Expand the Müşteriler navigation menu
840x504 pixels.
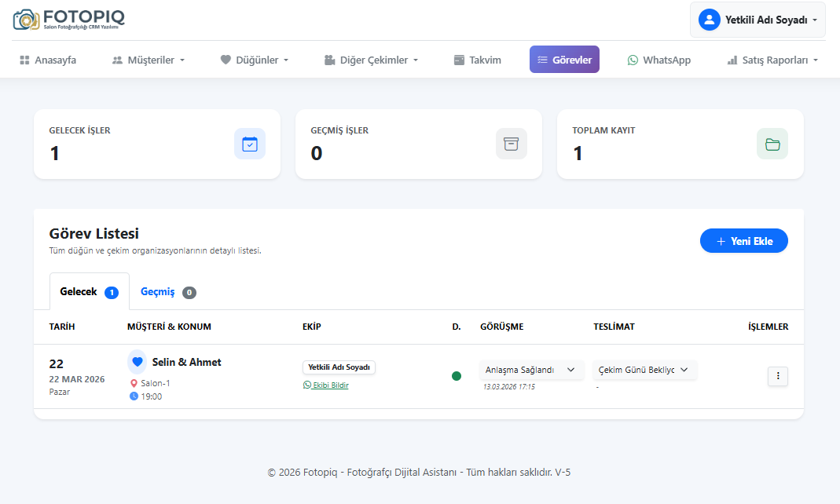point(149,60)
